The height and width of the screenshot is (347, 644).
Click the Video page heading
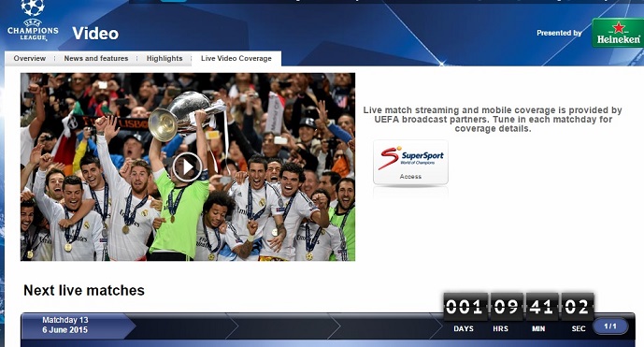coord(95,34)
